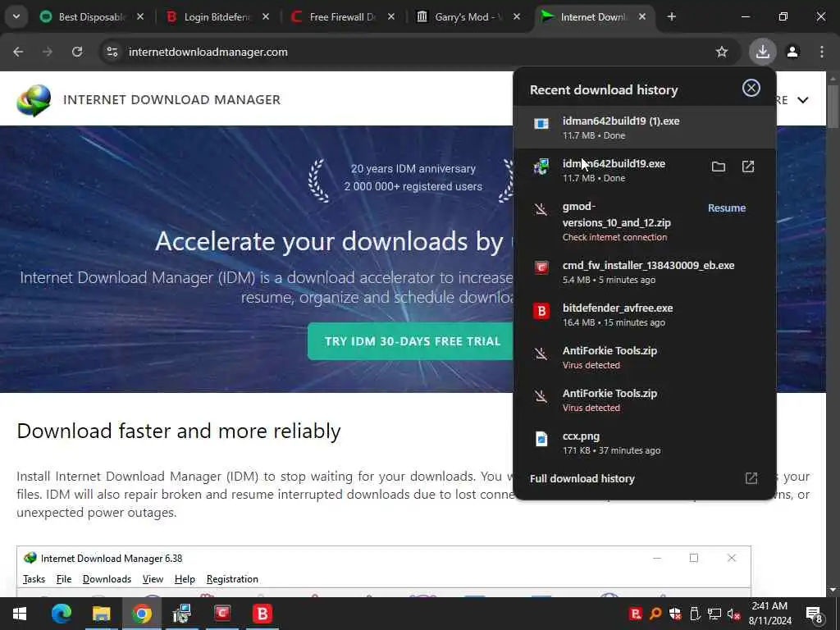Select cmd_fw_installer_138430009_eb.exe download entry
Viewport: 840px width, 630px height.
click(x=645, y=272)
